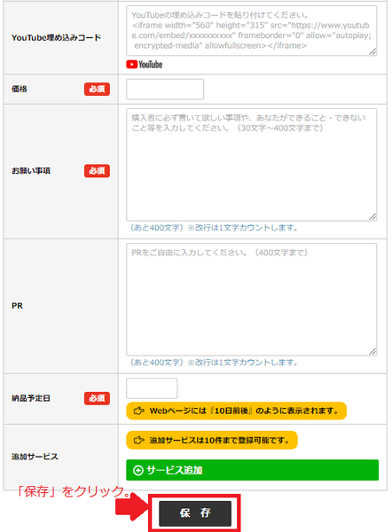
Task: Click the YouTube logo icon
Action: [x=145, y=65]
